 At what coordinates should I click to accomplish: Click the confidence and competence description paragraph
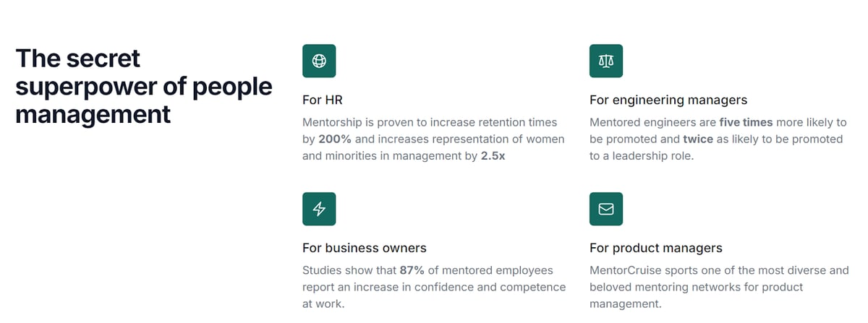pyautogui.click(x=434, y=287)
